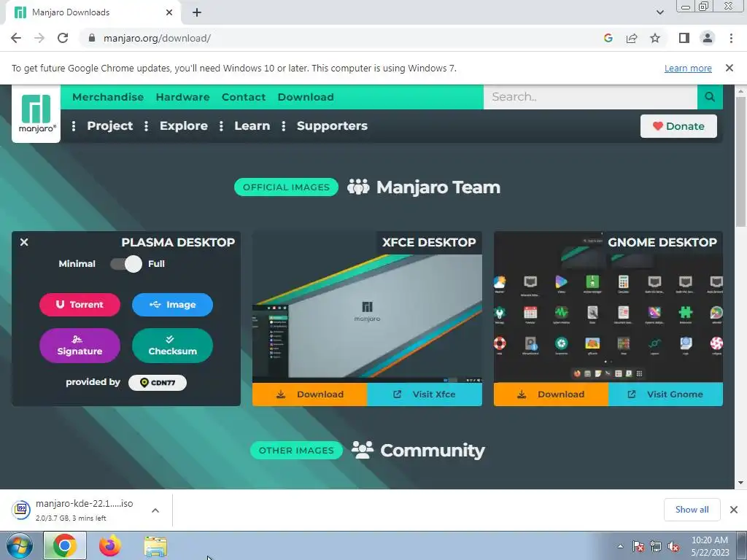Close the Manjaro Downloads tab

tap(169, 12)
